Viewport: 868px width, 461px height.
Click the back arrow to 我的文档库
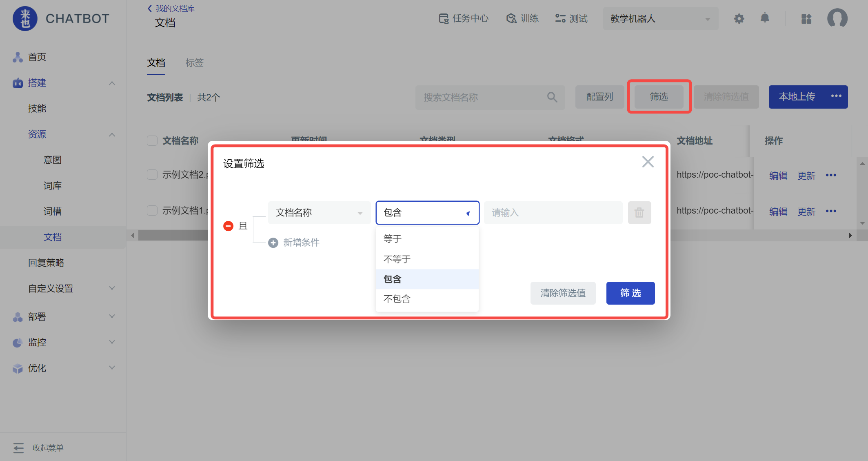(150, 9)
